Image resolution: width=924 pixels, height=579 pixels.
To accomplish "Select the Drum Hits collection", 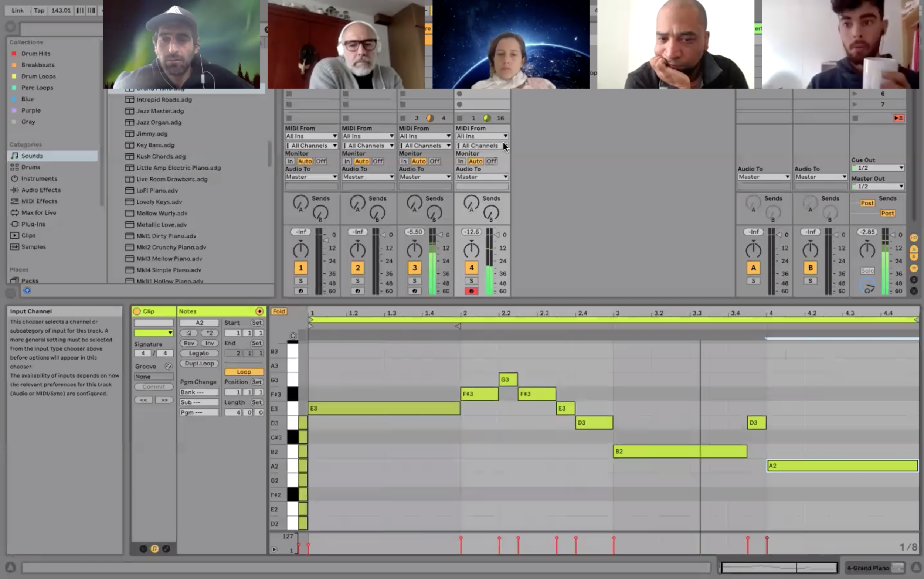I will pyautogui.click(x=35, y=54).
